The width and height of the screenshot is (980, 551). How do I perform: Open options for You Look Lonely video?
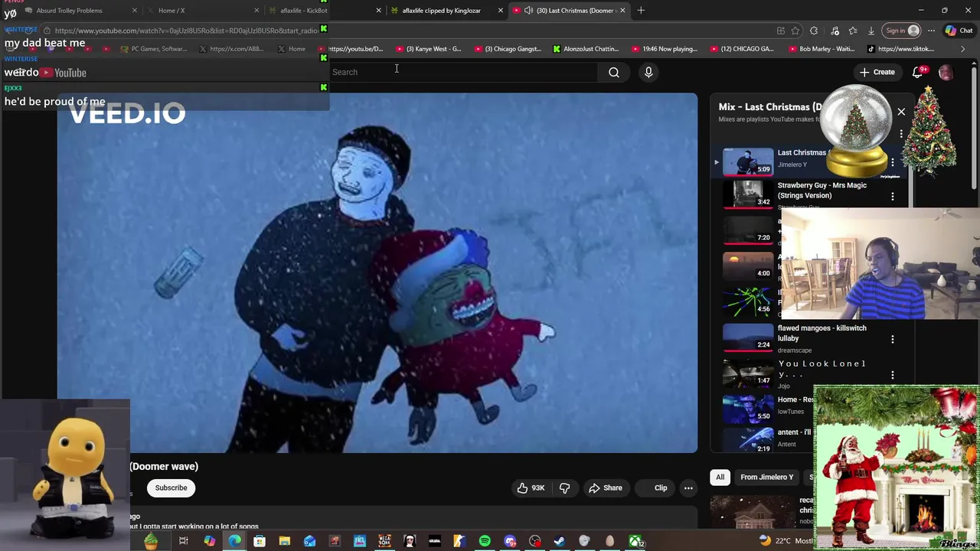pos(892,375)
